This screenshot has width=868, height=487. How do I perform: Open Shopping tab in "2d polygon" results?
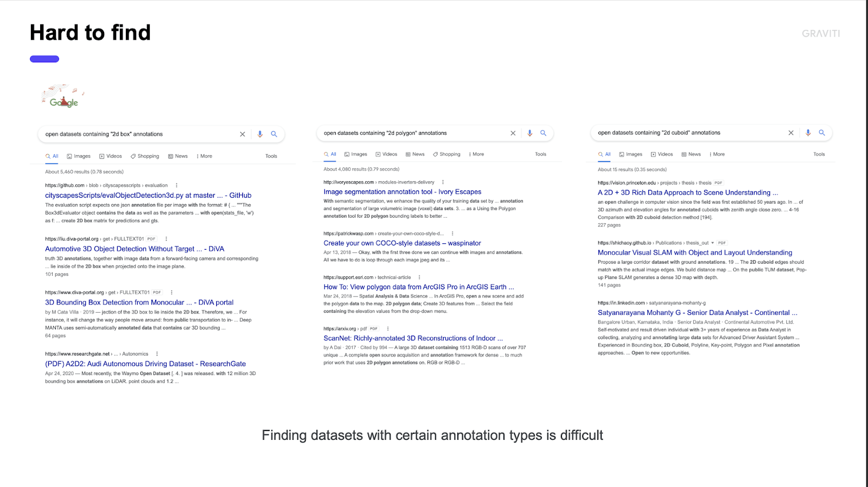(x=446, y=154)
